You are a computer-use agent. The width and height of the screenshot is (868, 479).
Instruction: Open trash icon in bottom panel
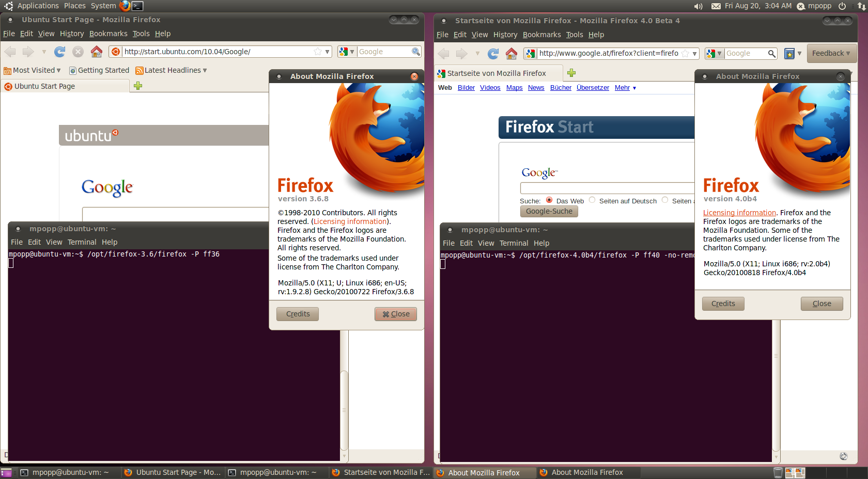[778, 472]
